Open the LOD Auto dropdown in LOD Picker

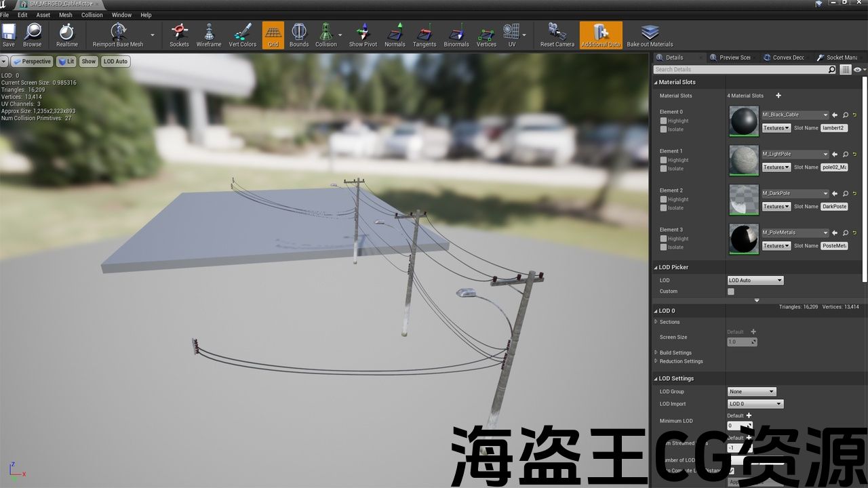[x=755, y=281]
